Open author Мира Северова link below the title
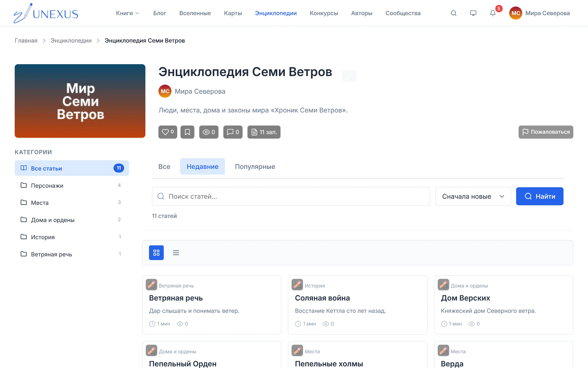The image size is (588, 368). point(192,91)
